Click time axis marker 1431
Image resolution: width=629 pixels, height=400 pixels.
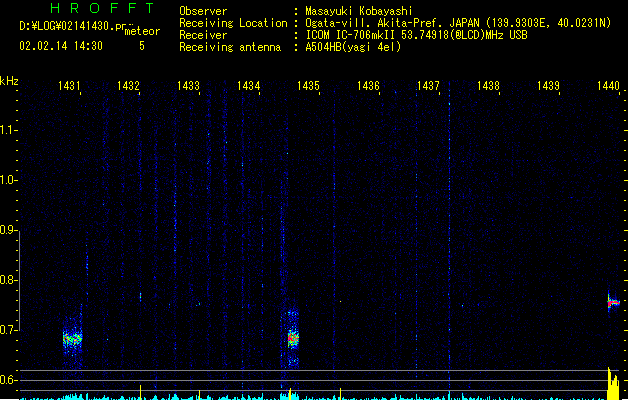69,86
